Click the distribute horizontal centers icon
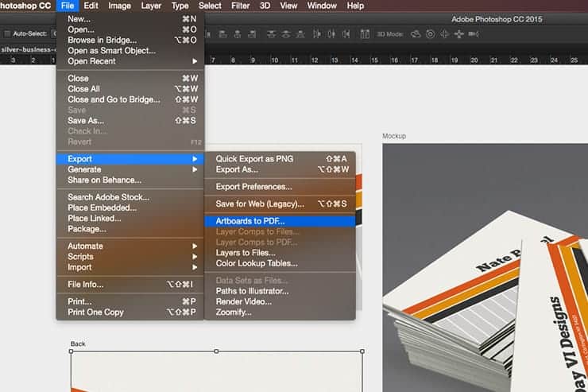This screenshot has height=392, width=588. tap(331, 34)
